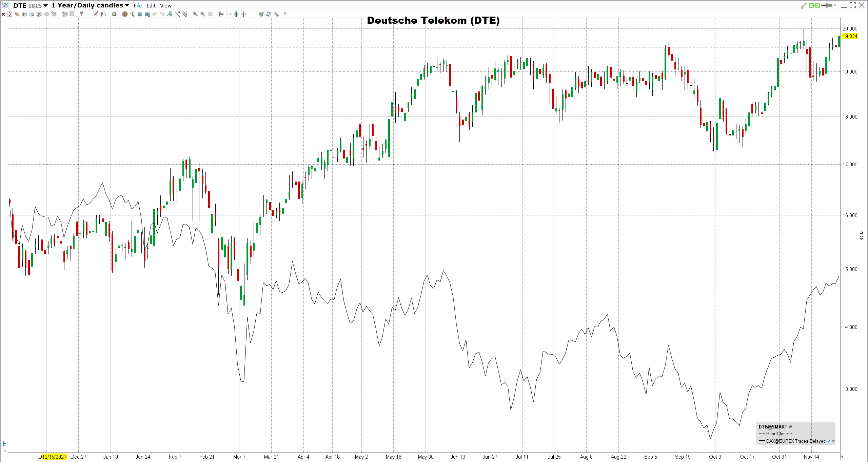This screenshot has height=462, width=868.
Task: Click the compress horizontal bars icon
Action: [243, 14]
